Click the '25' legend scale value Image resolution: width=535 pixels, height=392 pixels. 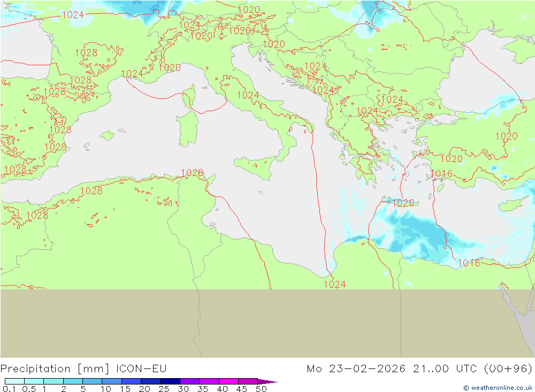[x=164, y=389]
